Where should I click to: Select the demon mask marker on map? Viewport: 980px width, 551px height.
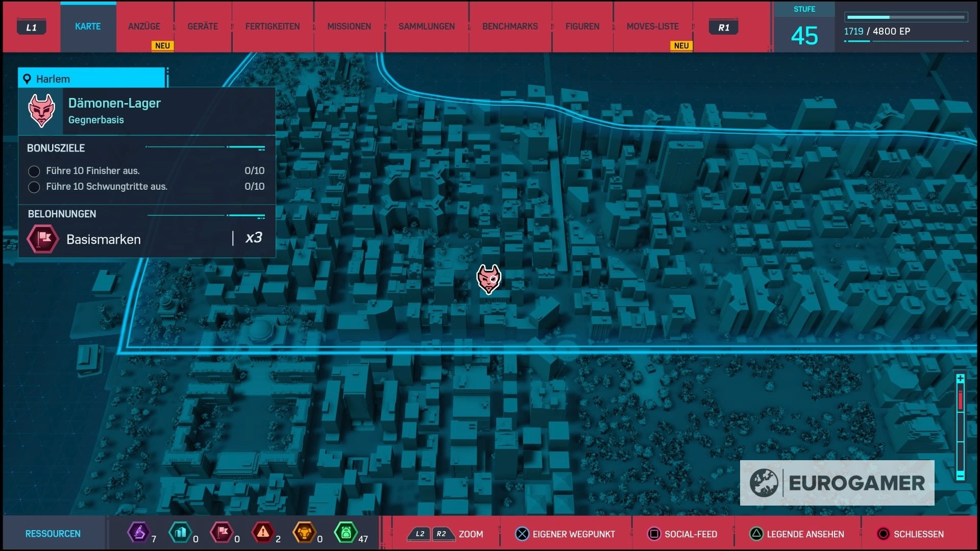coord(488,279)
